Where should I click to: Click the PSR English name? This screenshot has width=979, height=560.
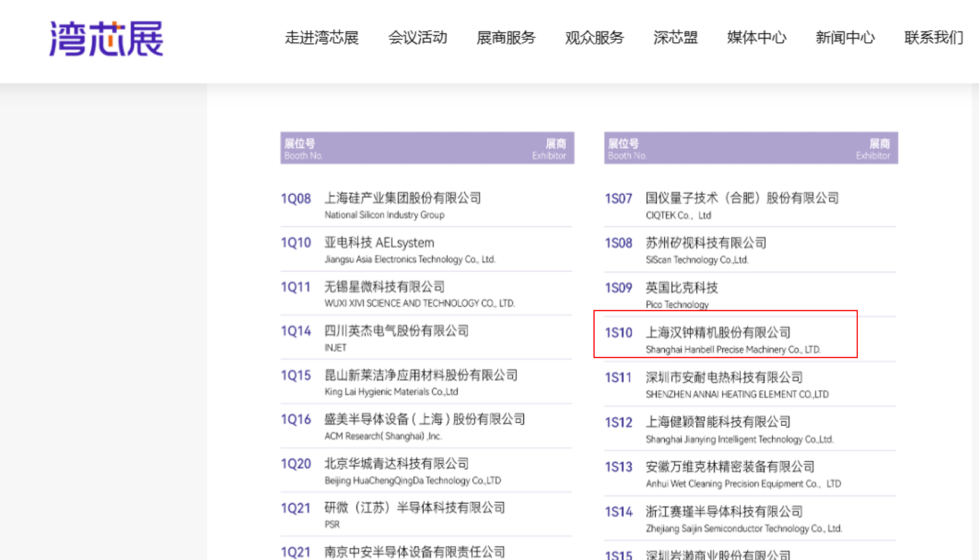click(332, 525)
